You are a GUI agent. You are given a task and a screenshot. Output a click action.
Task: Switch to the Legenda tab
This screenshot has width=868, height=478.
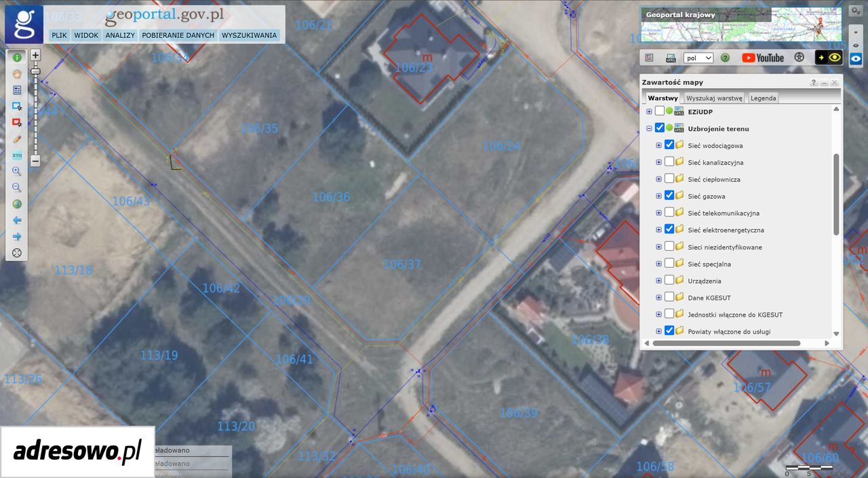763,98
